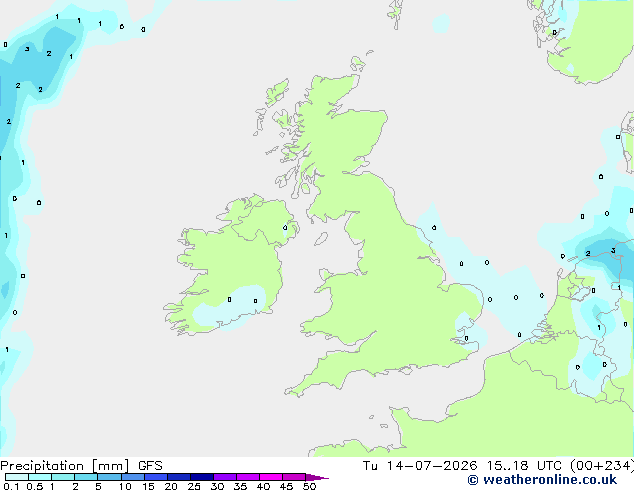The width and height of the screenshot is (634, 490).
Task: Click legend tick label '25'
Action: 194,486
